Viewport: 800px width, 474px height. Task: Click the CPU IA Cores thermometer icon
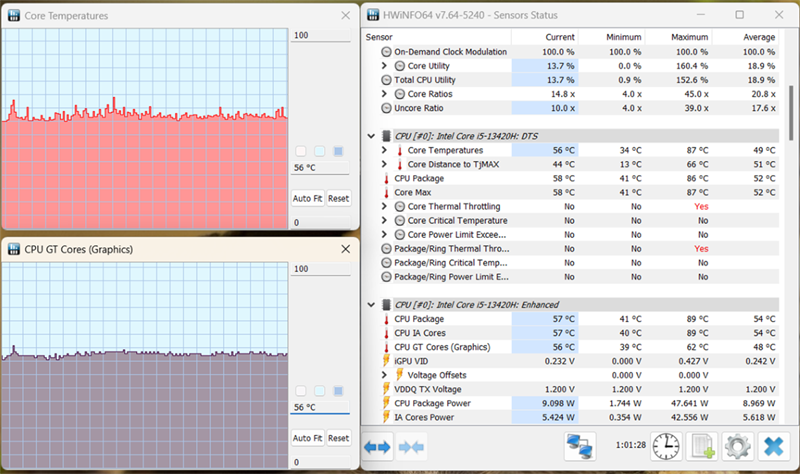tap(386, 333)
